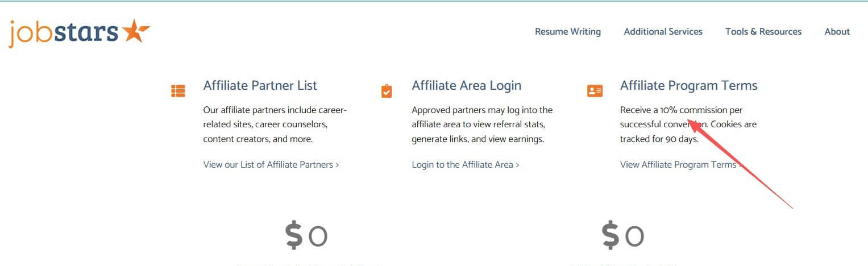The height and width of the screenshot is (266, 868).
Task: Click the orange list icon beside Affiliate Partner List
Action: click(178, 91)
